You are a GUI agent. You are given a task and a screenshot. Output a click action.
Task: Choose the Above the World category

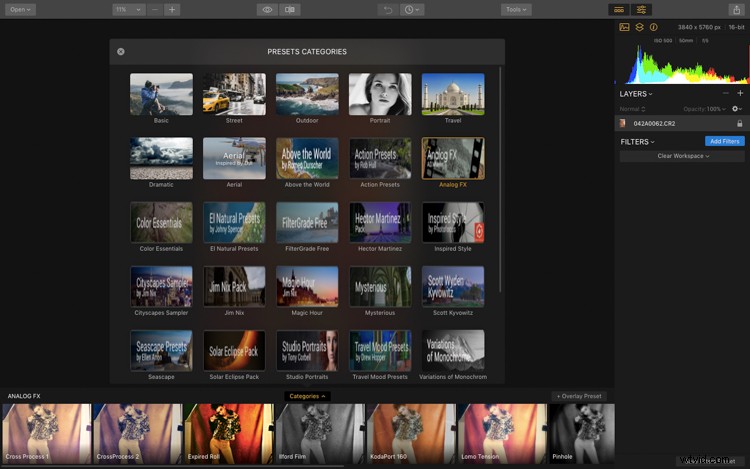(307, 163)
